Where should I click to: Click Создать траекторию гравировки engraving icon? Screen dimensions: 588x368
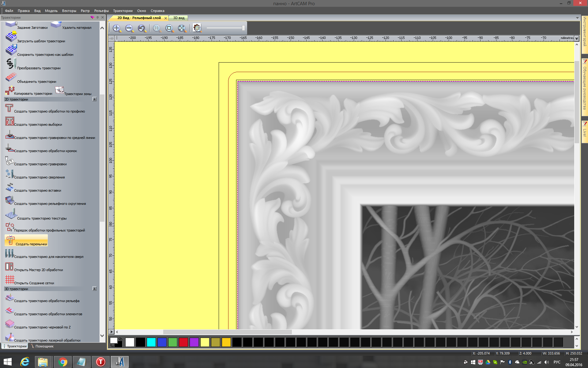coord(9,161)
